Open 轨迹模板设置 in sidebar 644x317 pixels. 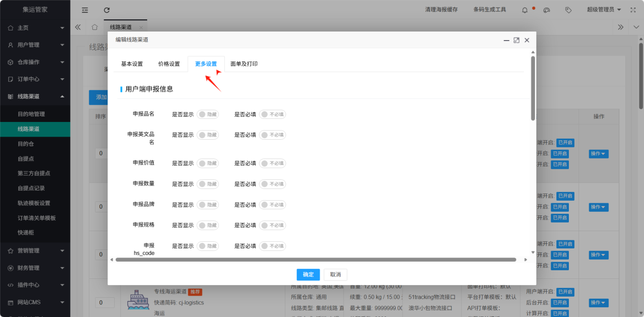(x=35, y=203)
